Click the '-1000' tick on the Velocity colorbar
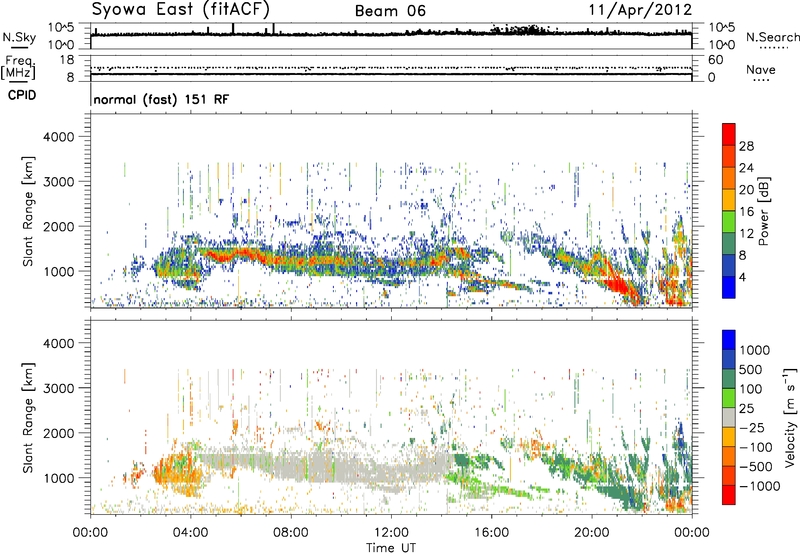Image resolution: width=800 pixels, height=554 pixels. coord(759,486)
